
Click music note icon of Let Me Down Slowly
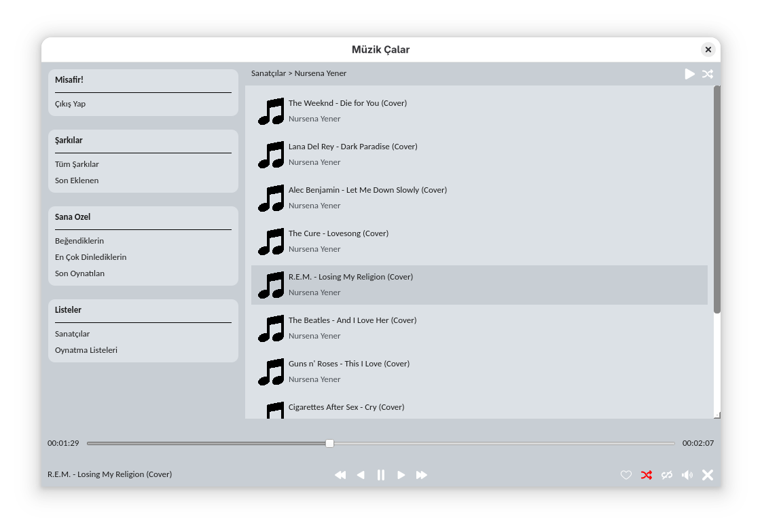pyautogui.click(x=271, y=198)
